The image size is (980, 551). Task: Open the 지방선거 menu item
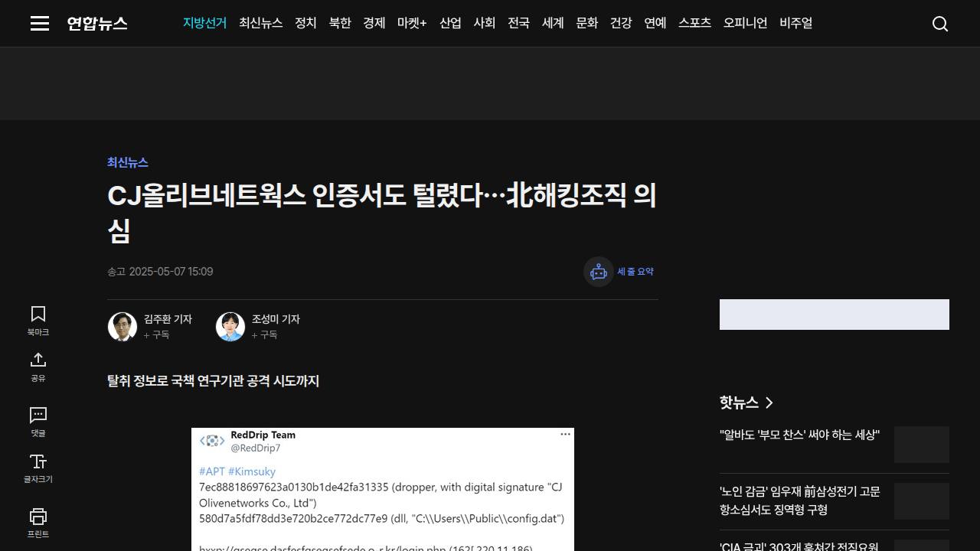204,23
